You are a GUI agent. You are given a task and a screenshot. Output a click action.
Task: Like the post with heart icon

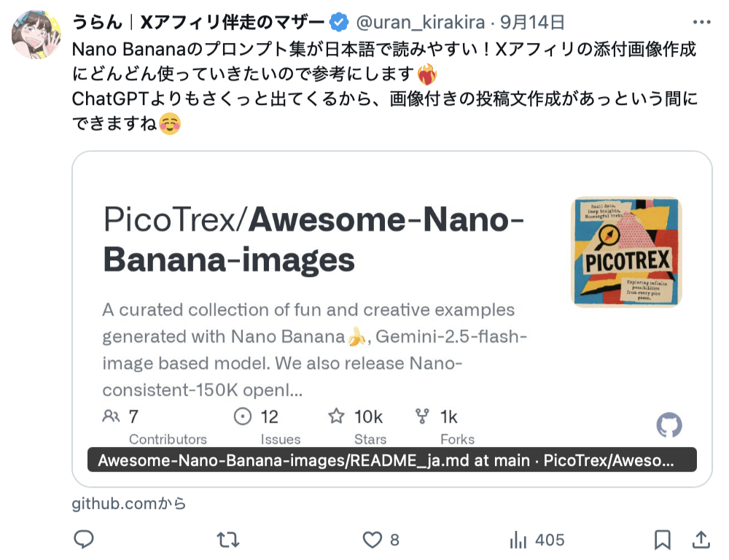point(373,540)
